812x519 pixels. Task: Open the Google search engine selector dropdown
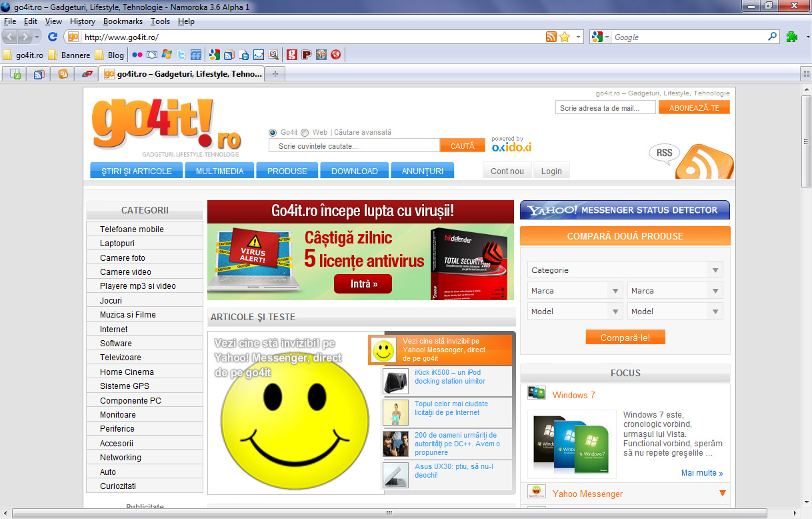(600, 37)
